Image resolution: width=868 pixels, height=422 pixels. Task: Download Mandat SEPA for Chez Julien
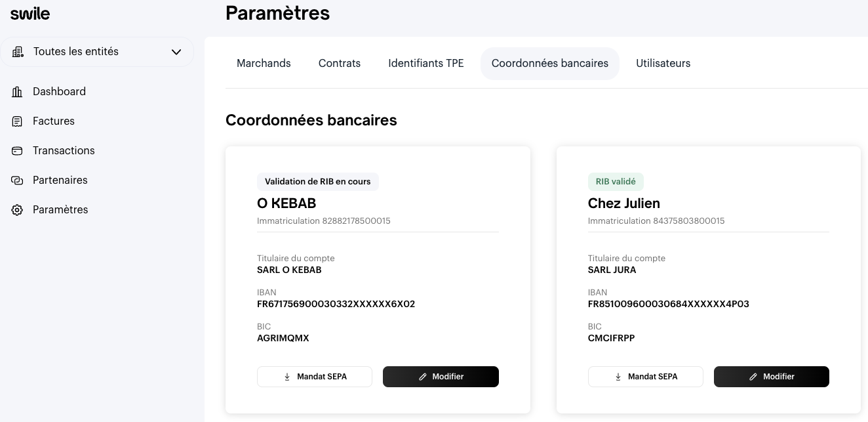[646, 377]
